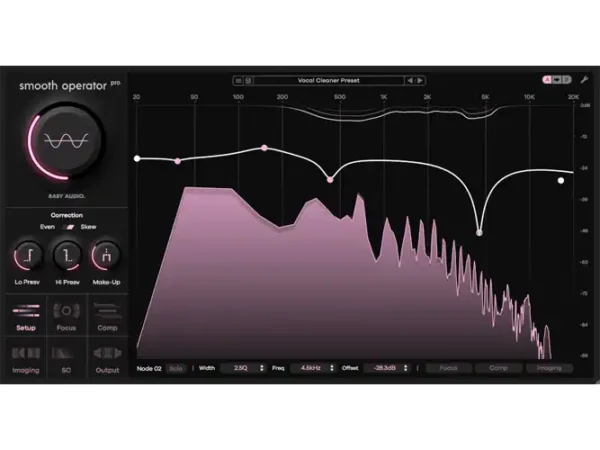Select the deep notch node near 5K
Screen dimensions: 600x450
point(479,233)
